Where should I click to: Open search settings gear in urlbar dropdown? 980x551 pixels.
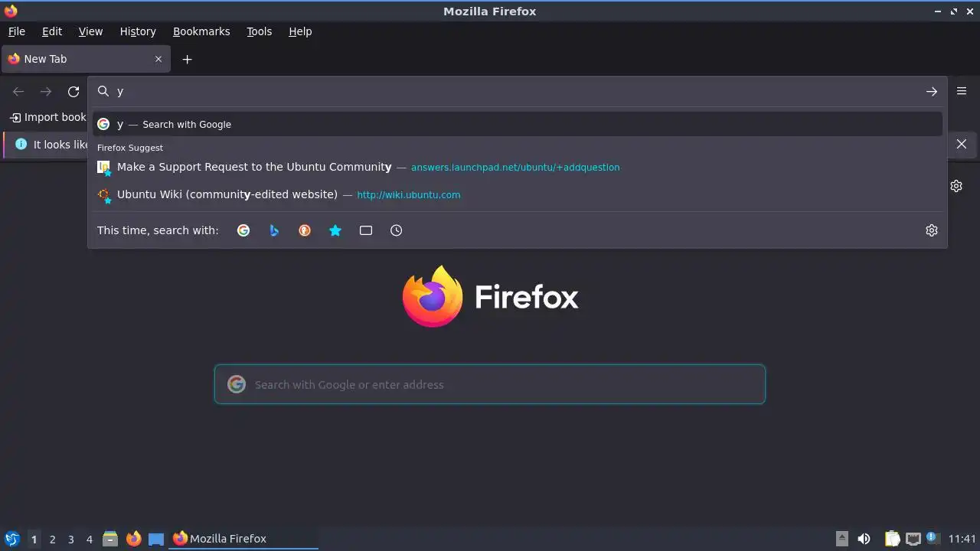pos(932,230)
